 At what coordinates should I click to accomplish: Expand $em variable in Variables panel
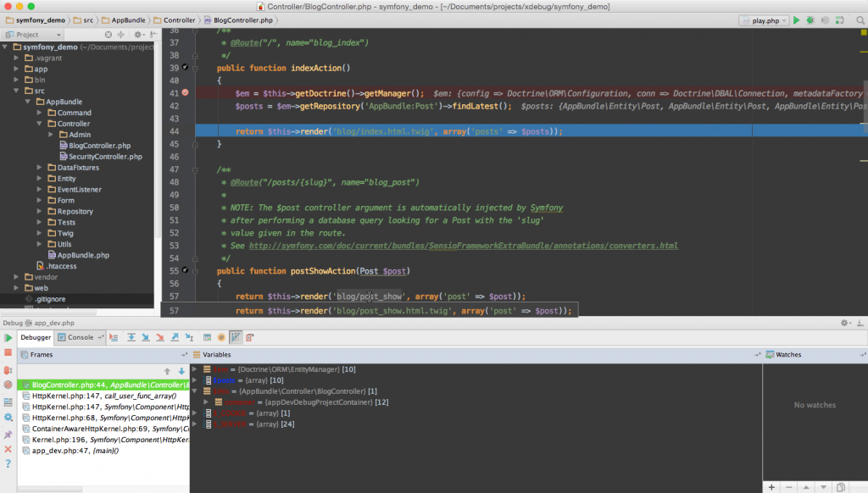pyautogui.click(x=194, y=369)
